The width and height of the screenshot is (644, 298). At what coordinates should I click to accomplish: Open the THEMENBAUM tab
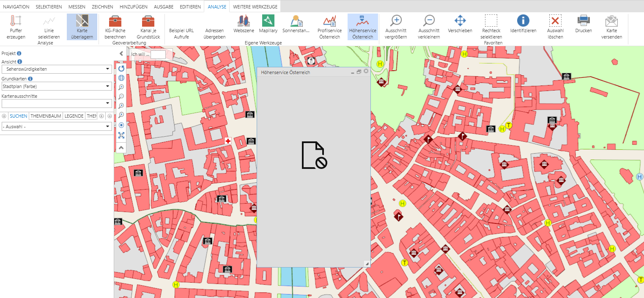click(46, 116)
